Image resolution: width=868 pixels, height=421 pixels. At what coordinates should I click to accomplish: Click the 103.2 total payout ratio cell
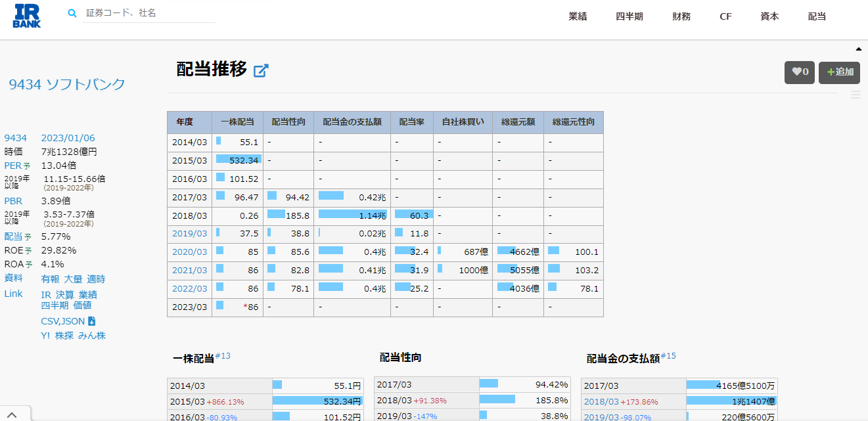tap(573, 270)
